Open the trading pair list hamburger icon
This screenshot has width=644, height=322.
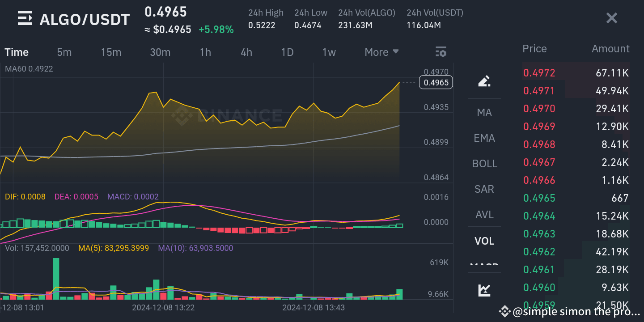coord(25,18)
